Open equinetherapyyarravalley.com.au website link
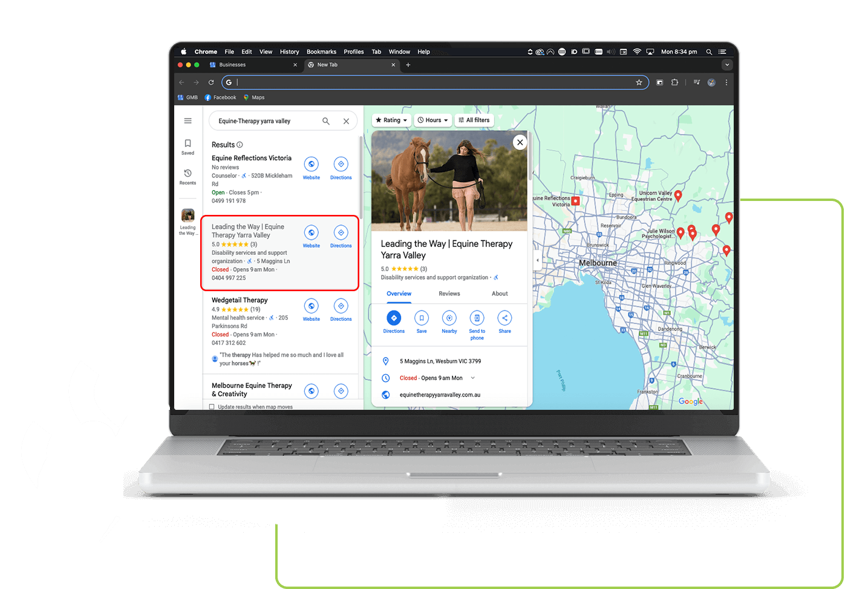 440,395
